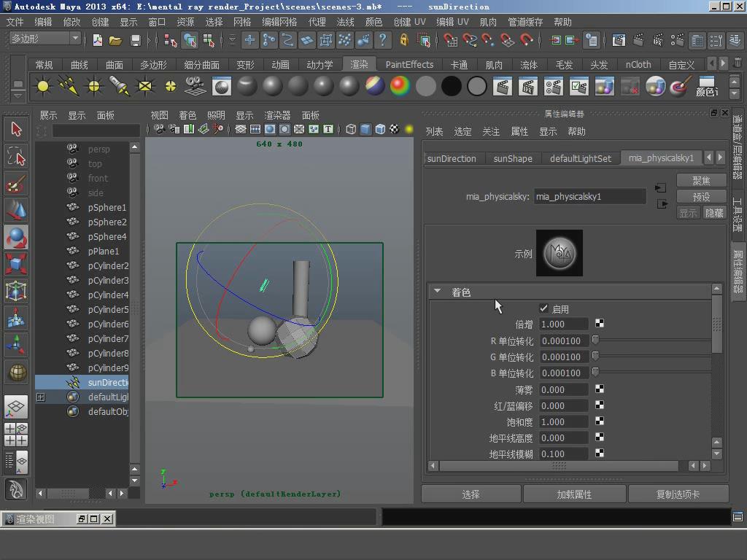
Task: Launch the 3D Paint tool shelf icon
Action: [x=681, y=87]
